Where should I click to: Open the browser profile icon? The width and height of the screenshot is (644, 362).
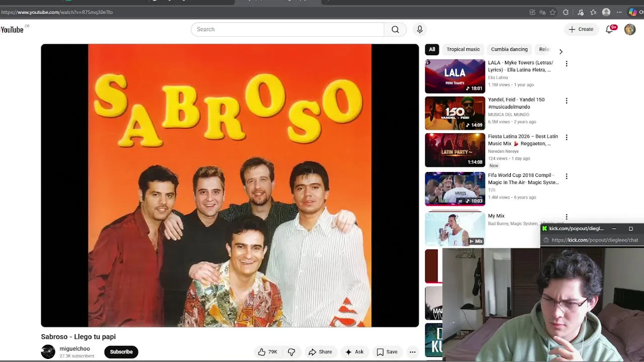(606, 12)
